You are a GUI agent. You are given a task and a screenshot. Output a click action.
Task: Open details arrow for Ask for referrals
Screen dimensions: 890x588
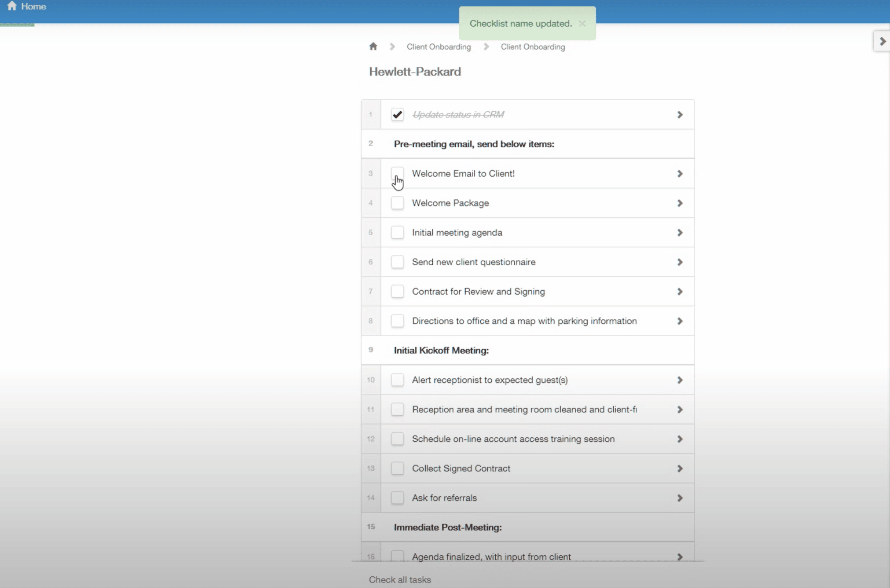(x=680, y=498)
